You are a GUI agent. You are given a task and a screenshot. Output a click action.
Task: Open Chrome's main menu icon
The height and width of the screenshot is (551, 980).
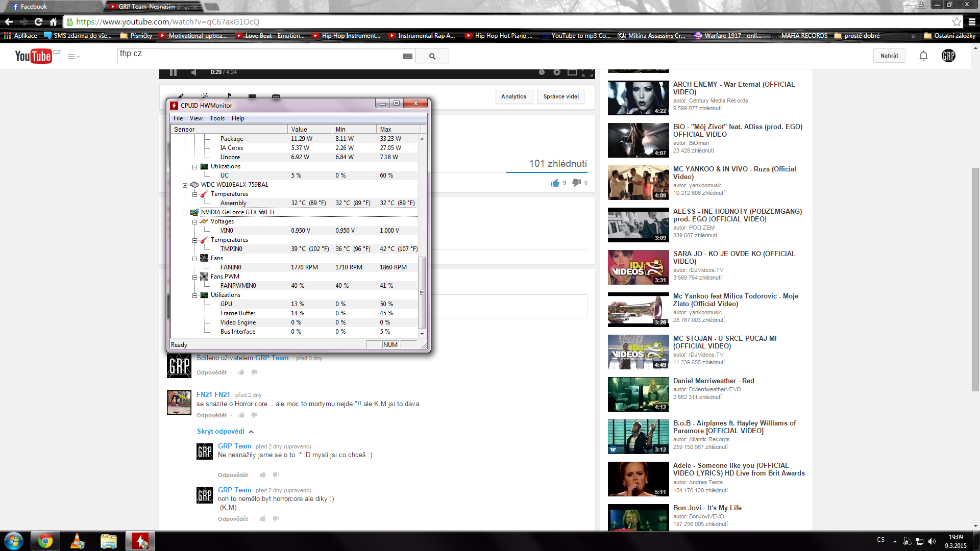click(972, 21)
